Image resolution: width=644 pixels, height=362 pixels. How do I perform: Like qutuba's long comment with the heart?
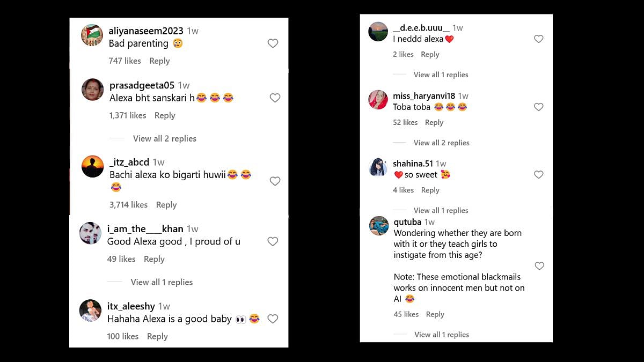pos(539,266)
